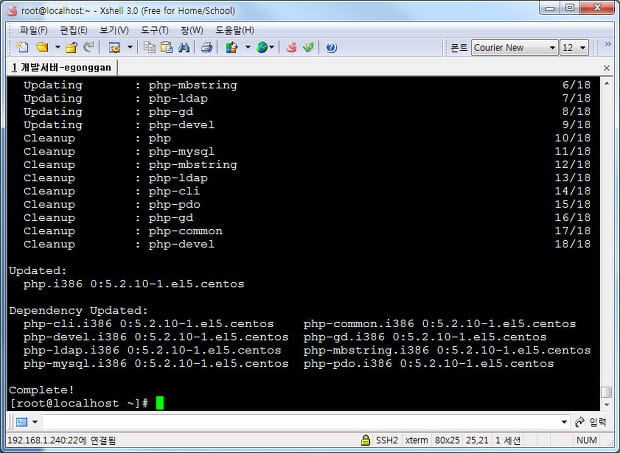Open the compose bar history dropdown
The image size is (620, 453).
click(564, 422)
